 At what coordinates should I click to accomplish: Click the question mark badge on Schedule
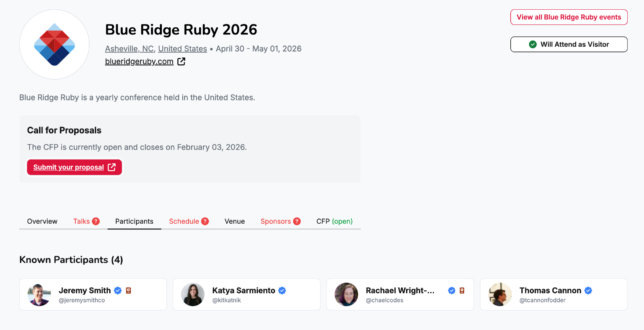(x=205, y=221)
